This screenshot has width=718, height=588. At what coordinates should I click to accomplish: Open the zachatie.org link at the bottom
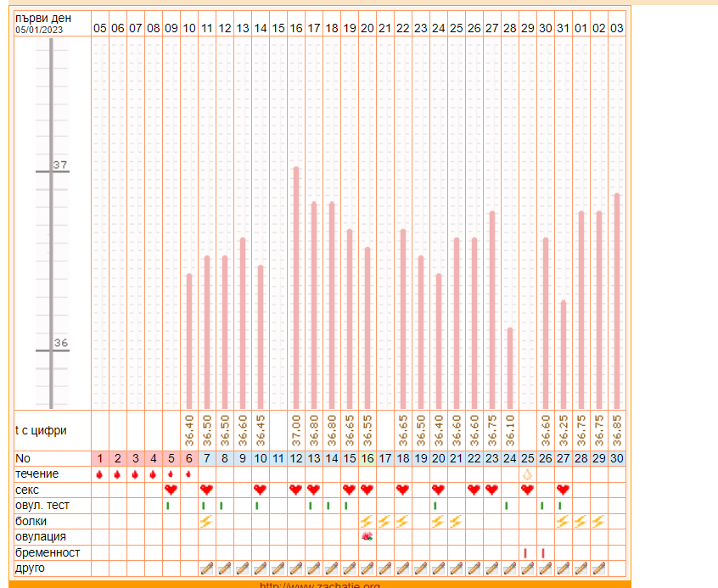[x=319, y=585]
